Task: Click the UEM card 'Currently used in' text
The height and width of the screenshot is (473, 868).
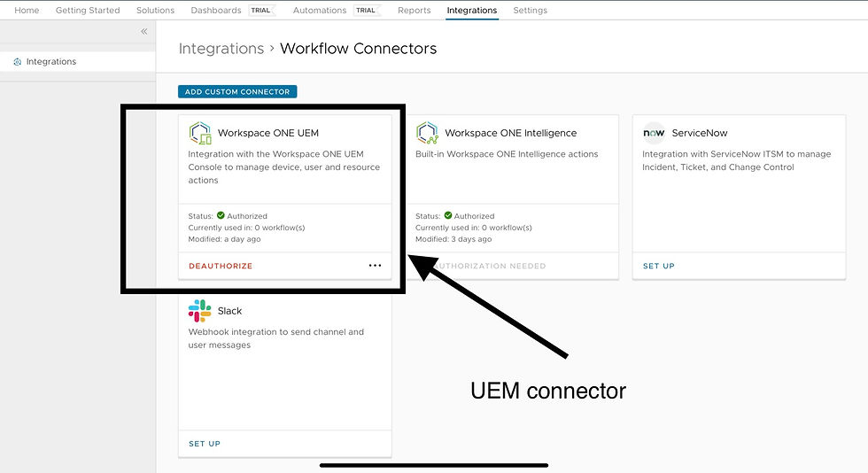Action: click(246, 228)
